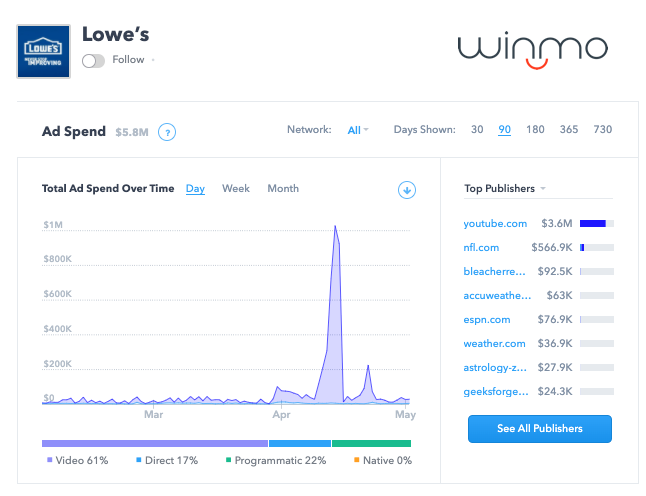Open the Network All dropdown
Image resolution: width=646 pixels, height=496 pixels.
click(x=358, y=130)
